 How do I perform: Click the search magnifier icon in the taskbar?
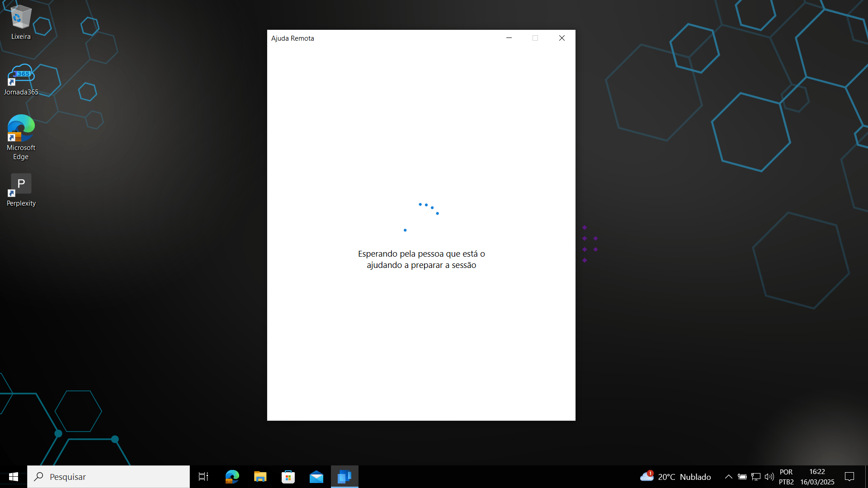coord(39,477)
